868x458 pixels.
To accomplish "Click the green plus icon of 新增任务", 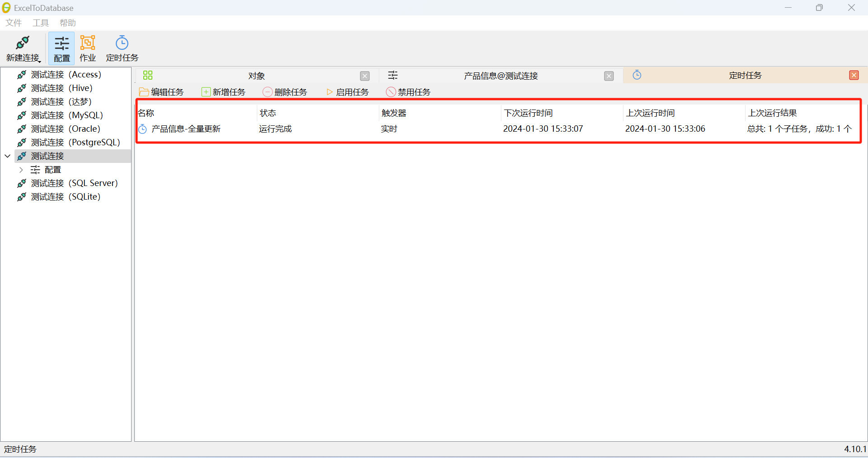I will [206, 92].
